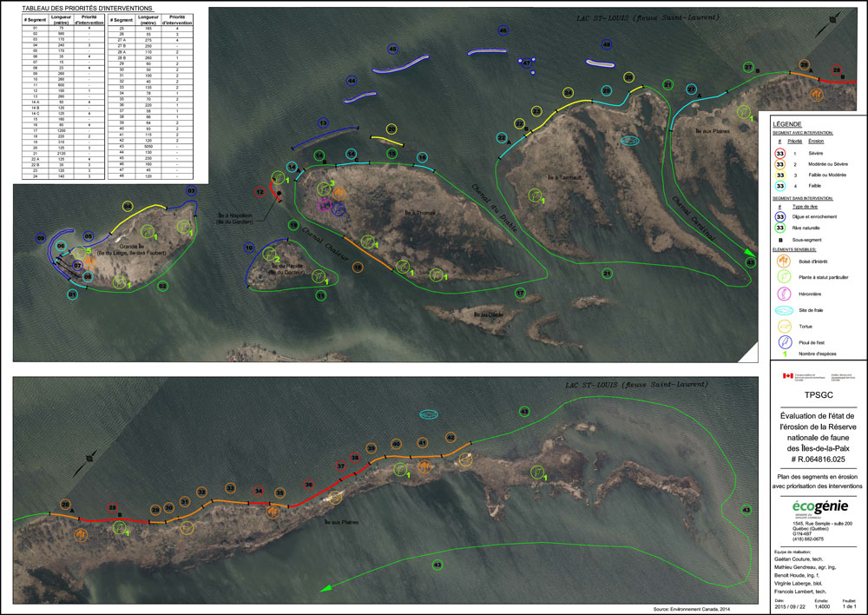Viewport: 868px width, 615px height.
Task: Select the yellow segment marker 04
Action: (128, 207)
